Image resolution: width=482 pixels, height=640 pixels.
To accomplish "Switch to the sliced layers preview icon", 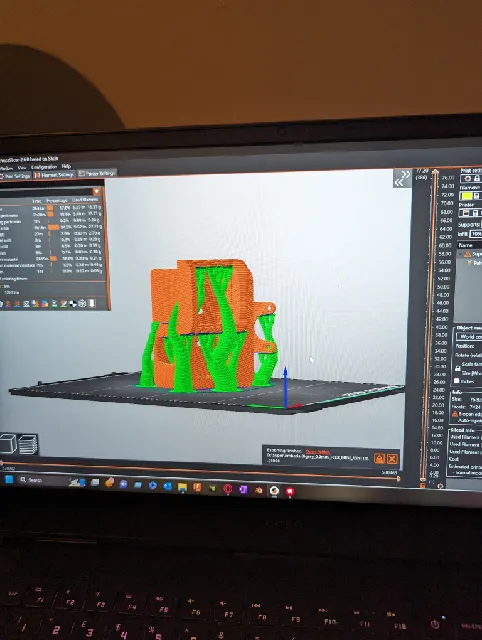I will (x=28, y=444).
